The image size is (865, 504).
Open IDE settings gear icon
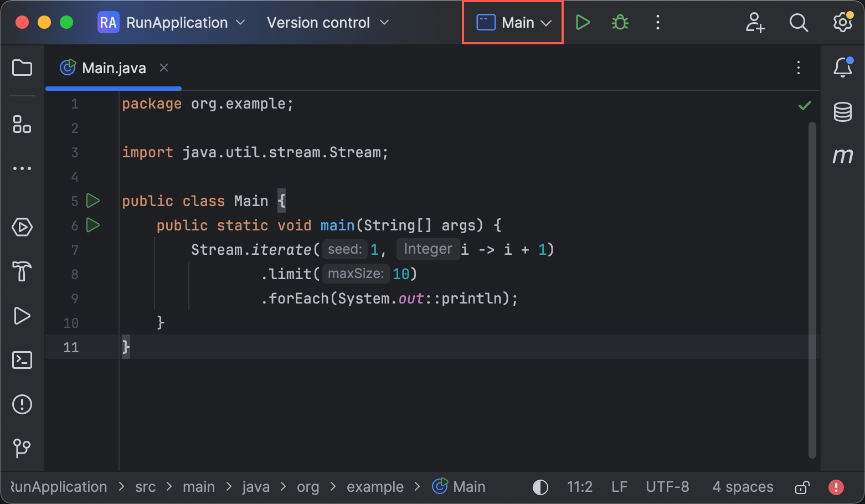click(x=843, y=22)
